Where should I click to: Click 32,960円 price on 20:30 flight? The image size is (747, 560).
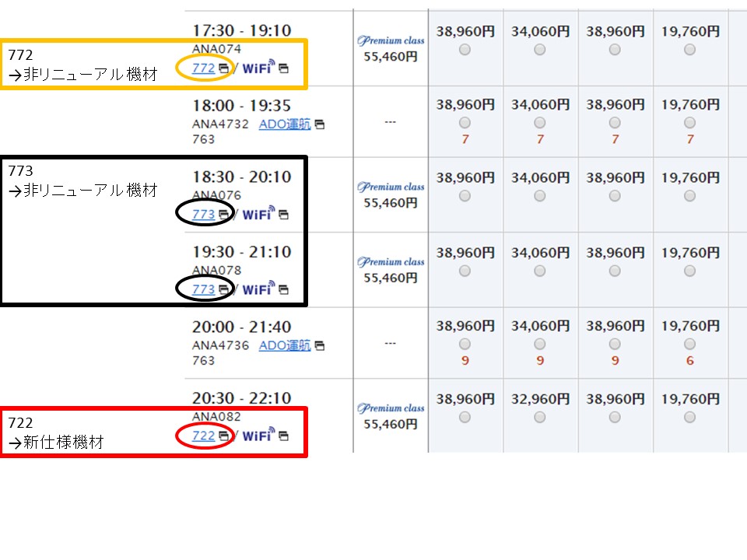540,399
